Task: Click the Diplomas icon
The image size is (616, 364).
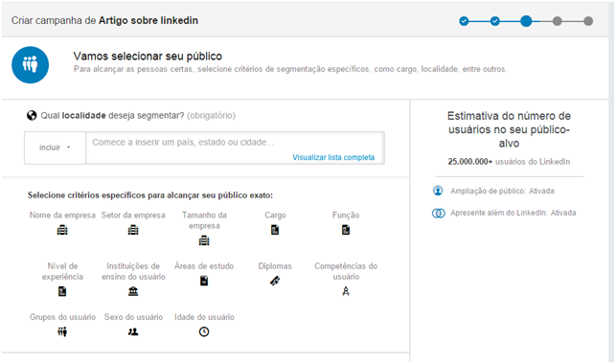Action: 275,281
